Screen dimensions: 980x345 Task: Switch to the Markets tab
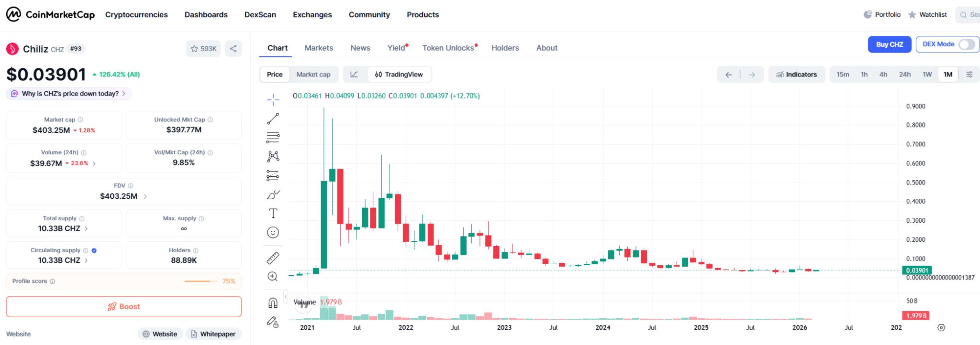coord(319,48)
